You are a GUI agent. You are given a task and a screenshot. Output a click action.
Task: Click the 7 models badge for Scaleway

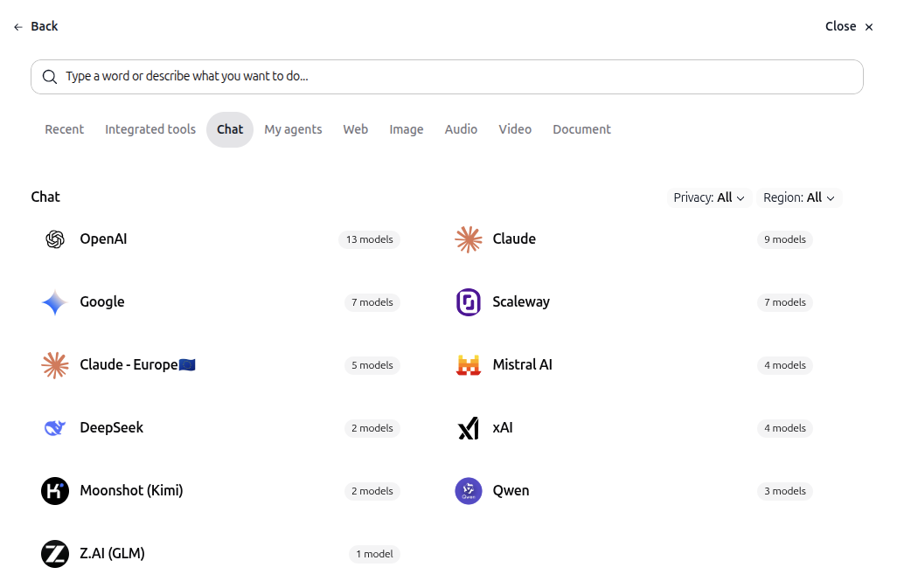(785, 302)
